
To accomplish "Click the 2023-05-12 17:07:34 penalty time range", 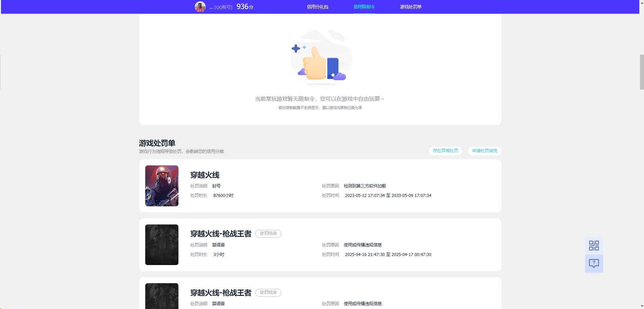I will point(388,196).
